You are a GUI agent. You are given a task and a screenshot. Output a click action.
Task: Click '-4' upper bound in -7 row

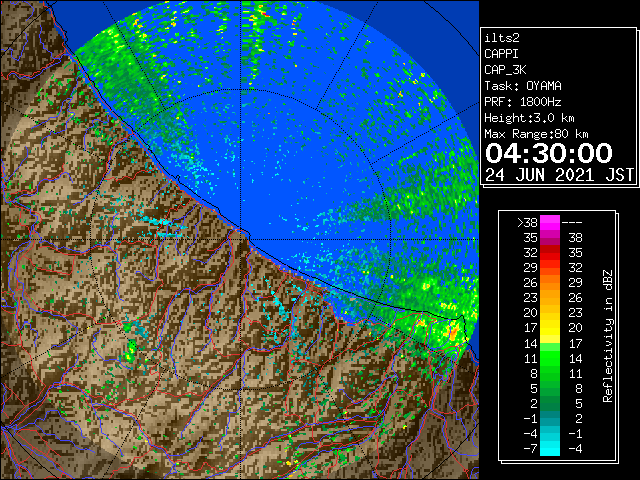(575, 449)
